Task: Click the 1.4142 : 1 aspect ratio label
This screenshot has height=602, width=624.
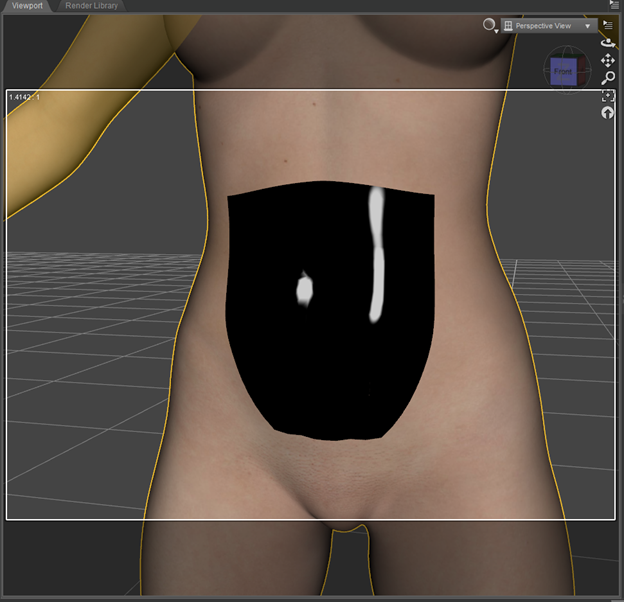Action: click(x=25, y=97)
